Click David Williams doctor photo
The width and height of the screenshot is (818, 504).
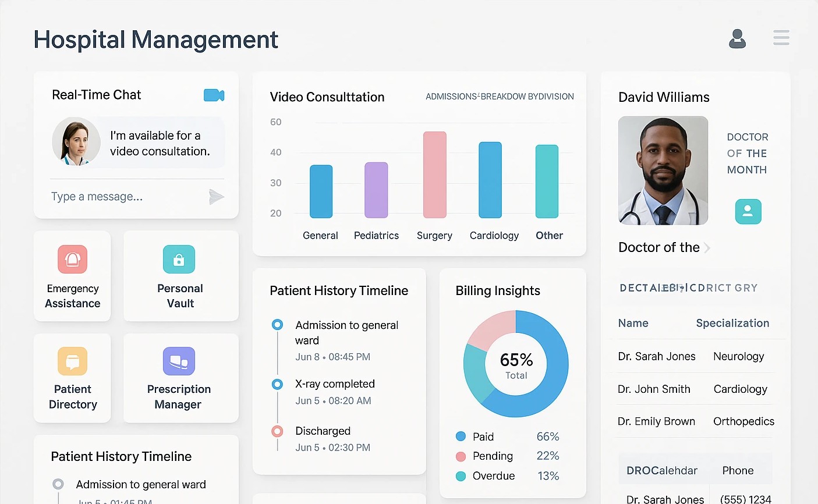[x=663, y=171]
